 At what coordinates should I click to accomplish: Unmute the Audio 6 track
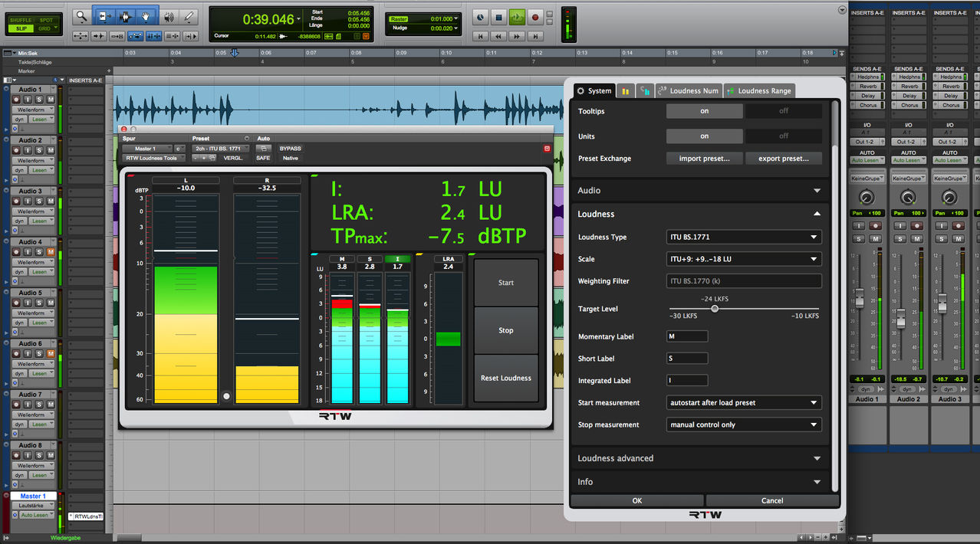[x=51, y=353]
